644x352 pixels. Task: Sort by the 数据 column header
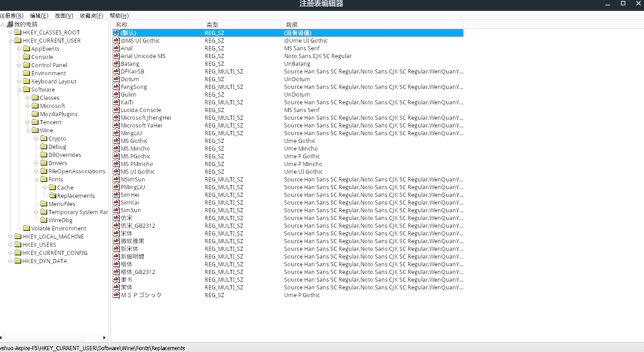point(372,24)
